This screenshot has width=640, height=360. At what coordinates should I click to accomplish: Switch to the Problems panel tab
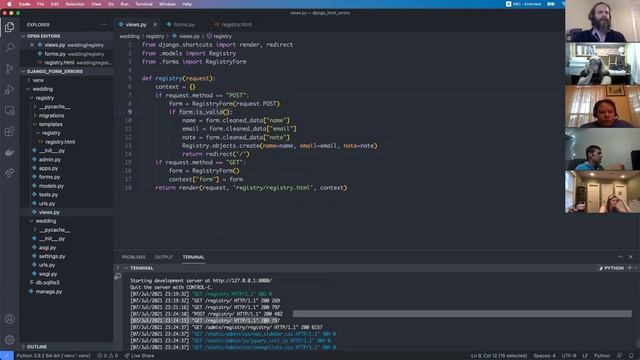tap(133, 257)
